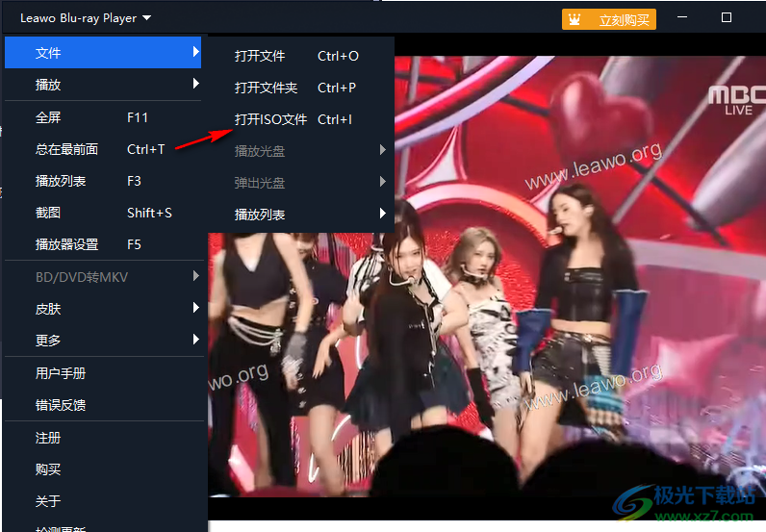Open the 用户手册 user manual

coord(103,373)
